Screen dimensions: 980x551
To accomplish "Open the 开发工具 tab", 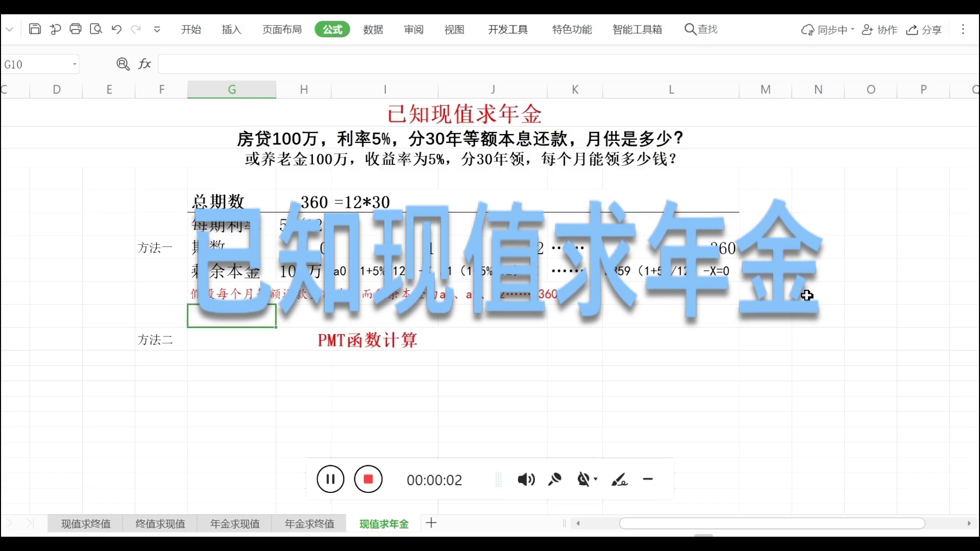I will [508, 30].
